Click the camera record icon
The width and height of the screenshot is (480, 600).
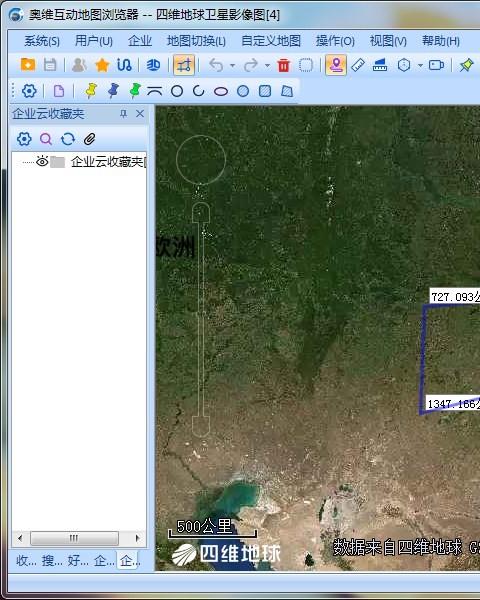(436, 65)
